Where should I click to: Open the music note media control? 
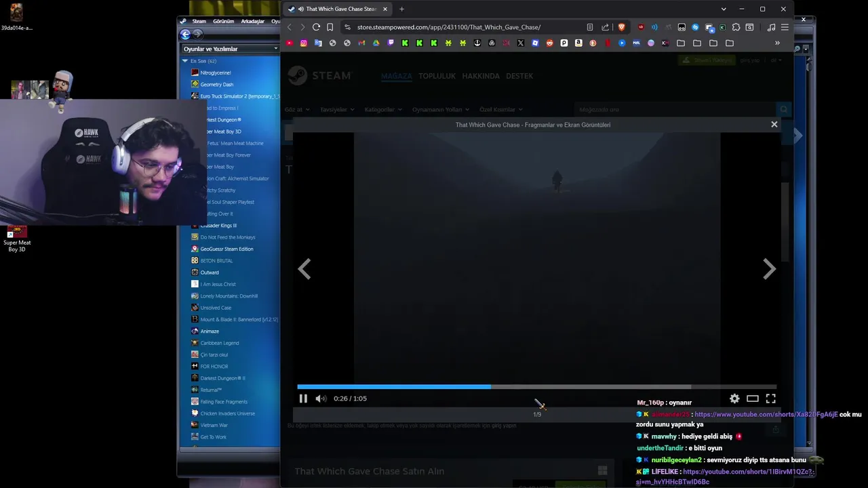point(771,27)
